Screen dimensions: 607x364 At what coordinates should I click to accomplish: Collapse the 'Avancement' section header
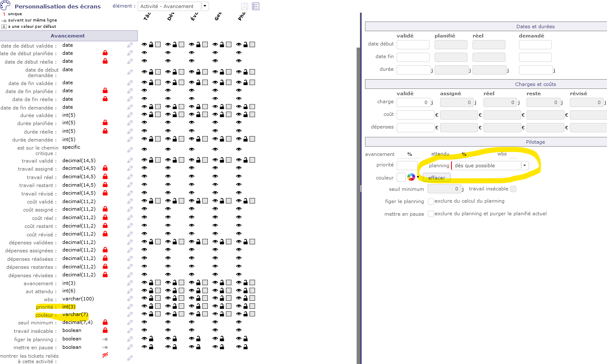coord(68,36)
